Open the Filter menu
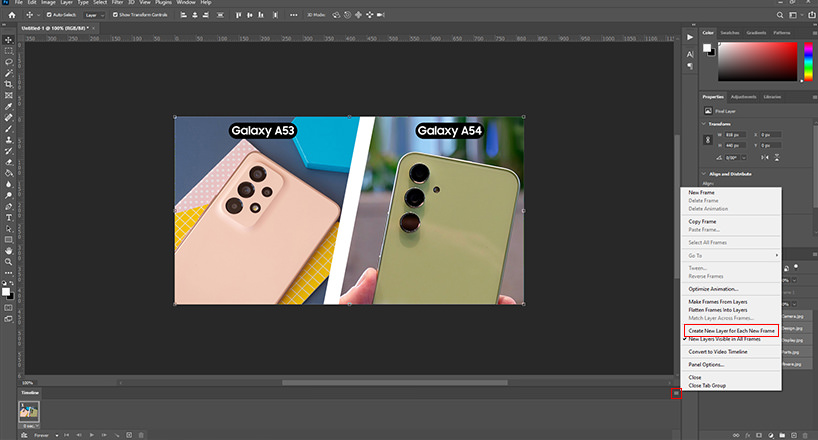The width and height of the screenshot is (818, 440). pos(117,3)
